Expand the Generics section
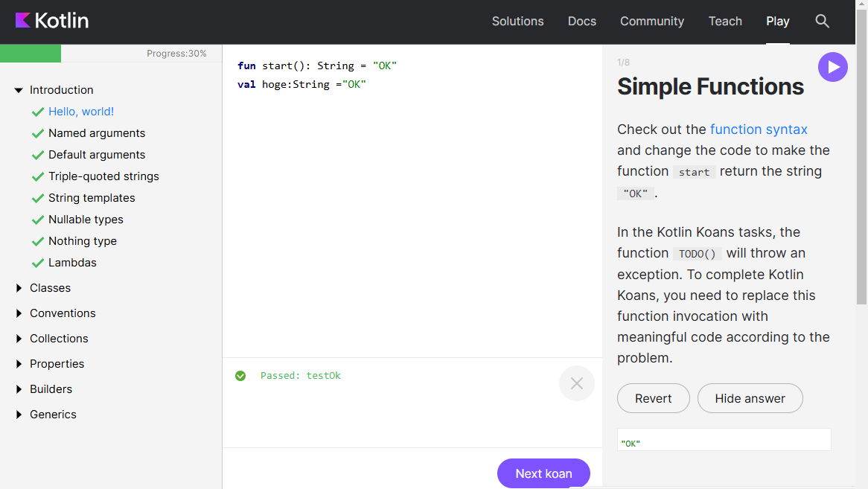Screen dimensions: 868x489 tap(19, 415)
